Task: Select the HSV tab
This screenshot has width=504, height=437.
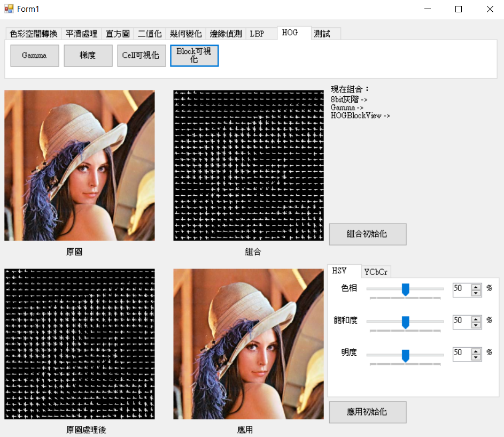Action: tap(344, 271)
